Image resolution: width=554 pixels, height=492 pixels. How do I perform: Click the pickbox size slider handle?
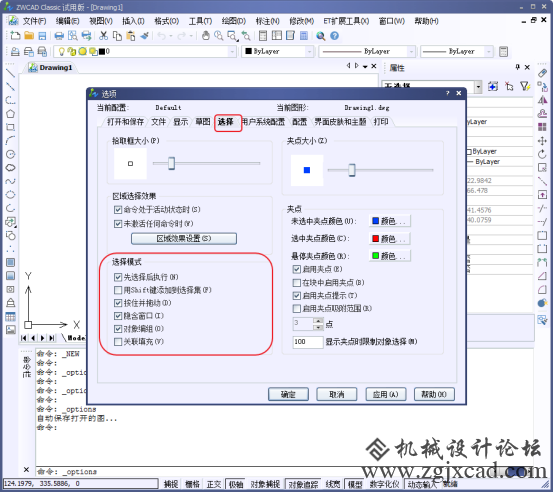(171, 164)
